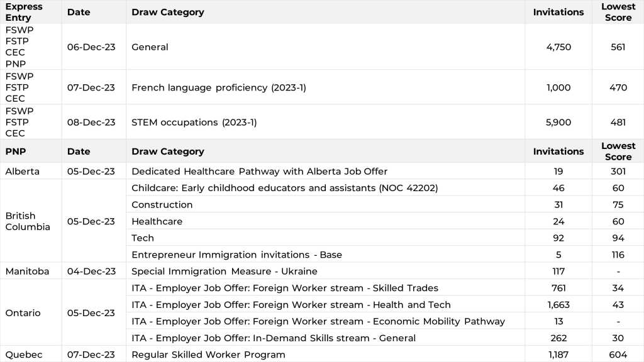Select the 1,663 invitations cell
This screenshot has height=362, width=644.
pyautogui.click(x=558, y=305)
